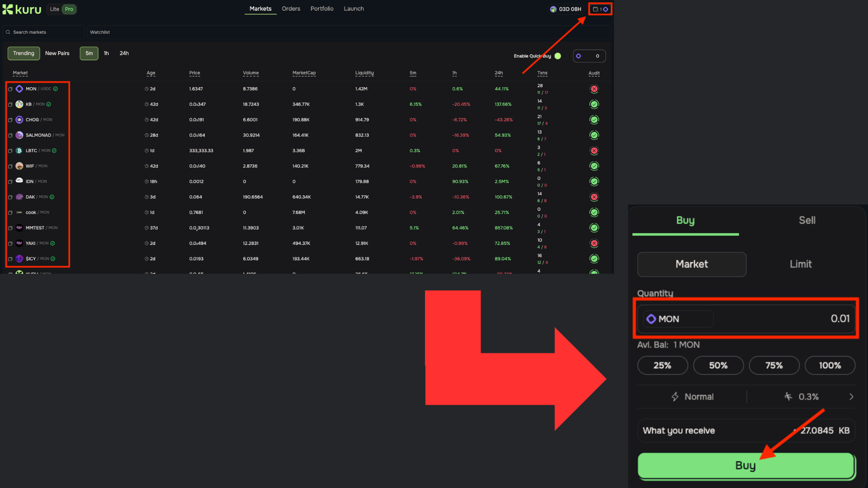Click the slippage icon next to 0.3%
The height and width of the screenshot is (488, 868).
point(788,396)
